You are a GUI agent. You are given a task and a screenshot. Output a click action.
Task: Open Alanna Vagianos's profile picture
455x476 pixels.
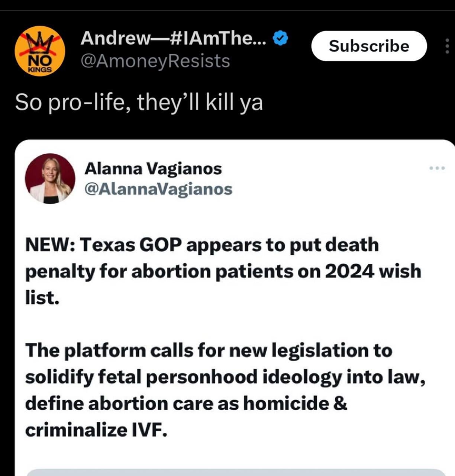pyautogui.click(x=50, y=178)
